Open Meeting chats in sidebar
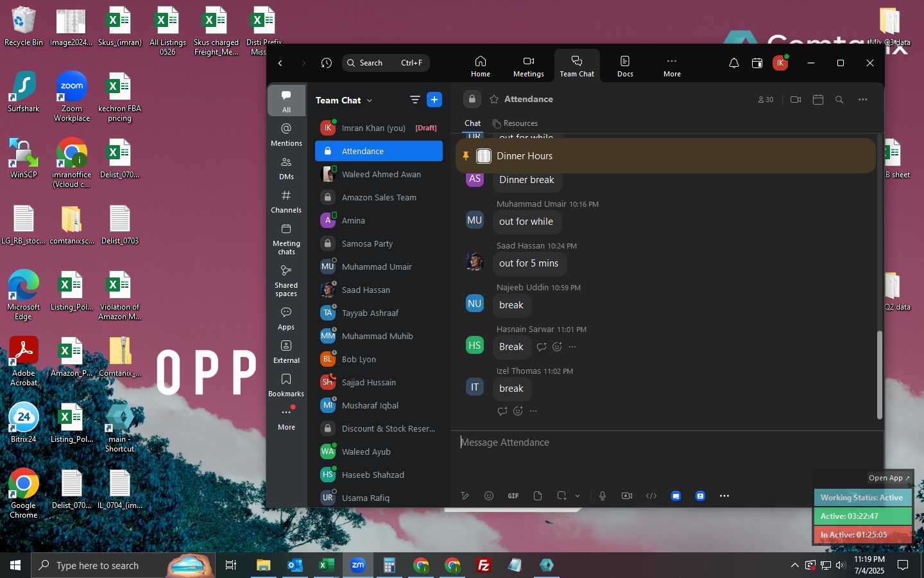924x578 pixels. 286,238
